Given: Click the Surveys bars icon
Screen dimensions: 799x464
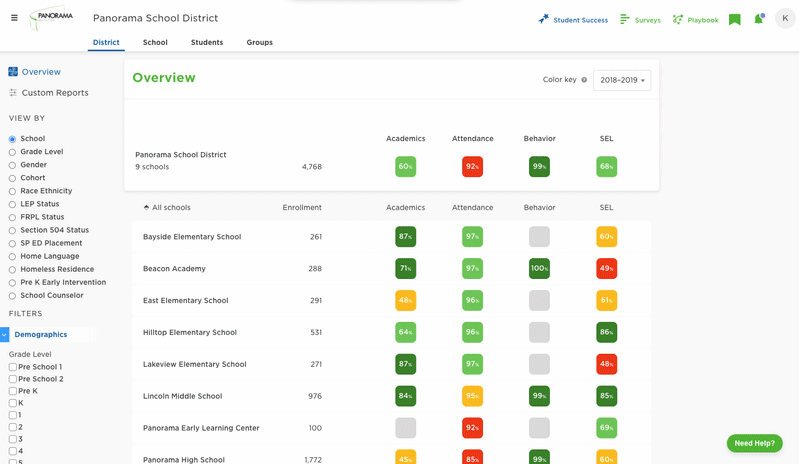Looking at the screenshot, I should (x=625, y=19).
